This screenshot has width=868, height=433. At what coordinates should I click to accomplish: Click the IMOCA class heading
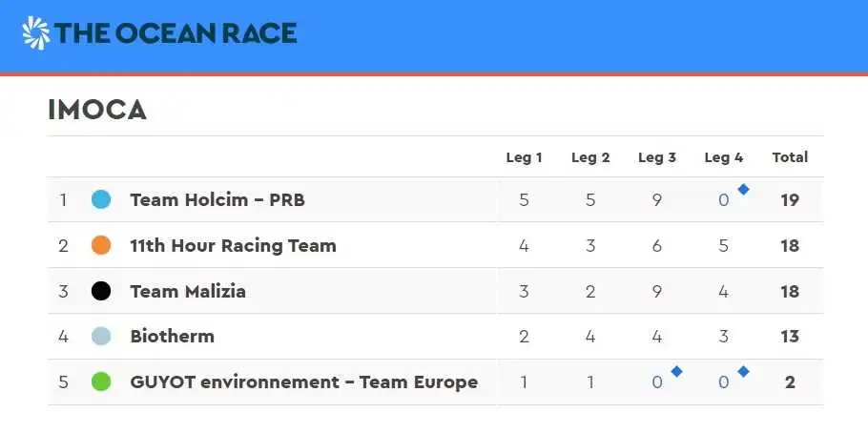[x=97, y=110]
